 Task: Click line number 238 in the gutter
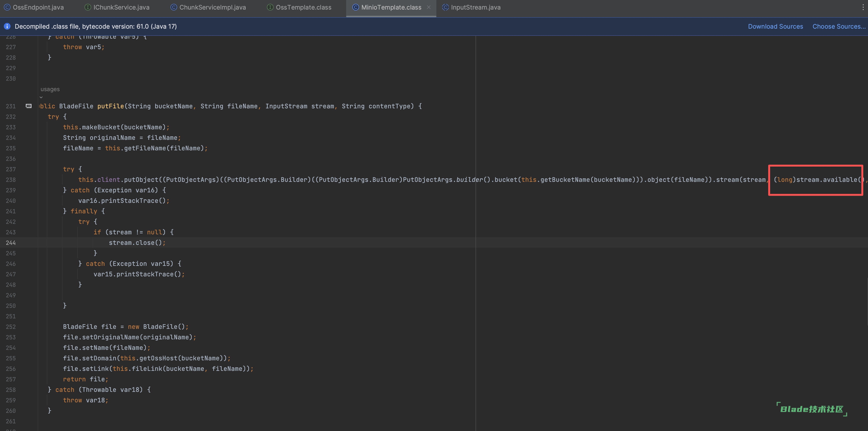[11, 180]
